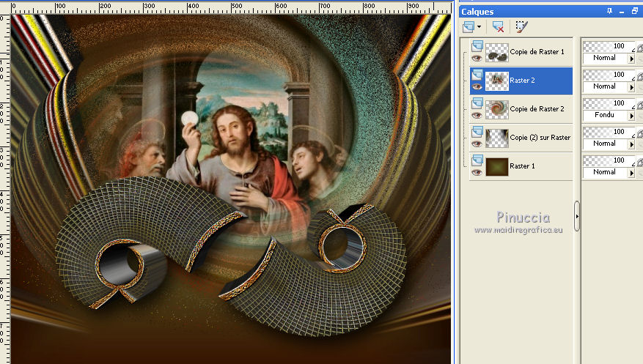This screenshot has height=364, width=643.
Task: Hide the Copie de Raster 1 layer
Action: pos(477,58)
